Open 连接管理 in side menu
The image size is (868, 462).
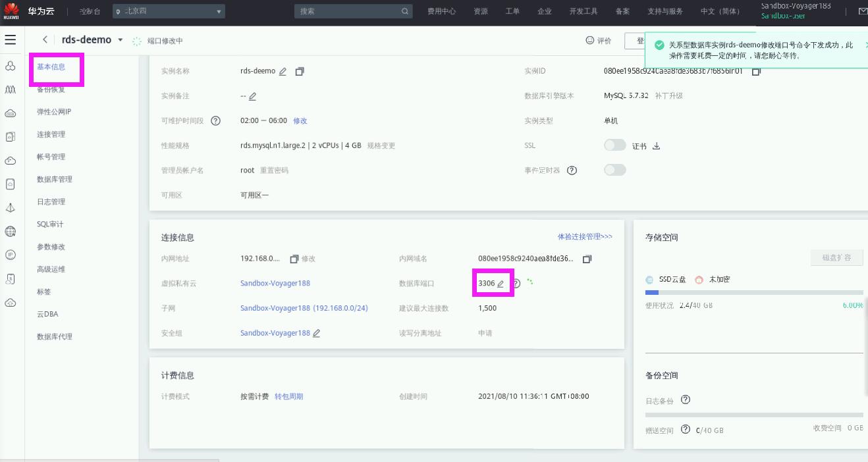coord(51,134)
